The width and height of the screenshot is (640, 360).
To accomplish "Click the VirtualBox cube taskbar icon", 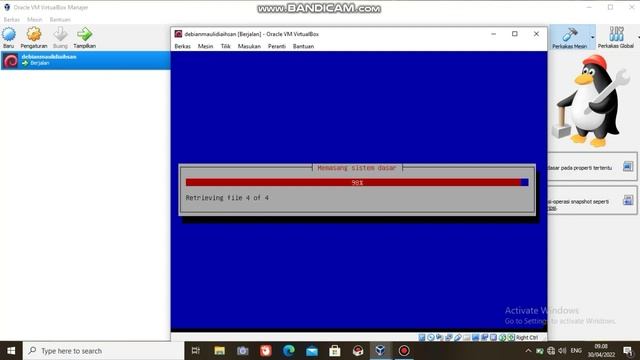I will pos(380,351).
